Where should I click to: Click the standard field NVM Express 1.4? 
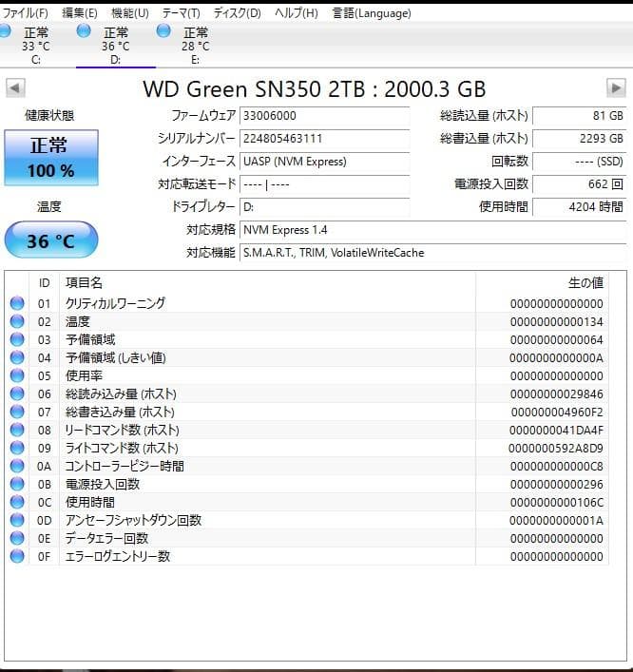coord(432,230)
